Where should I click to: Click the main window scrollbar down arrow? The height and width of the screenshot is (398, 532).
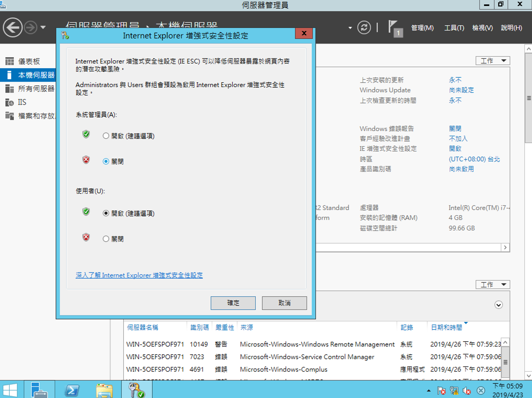(529, 376)
